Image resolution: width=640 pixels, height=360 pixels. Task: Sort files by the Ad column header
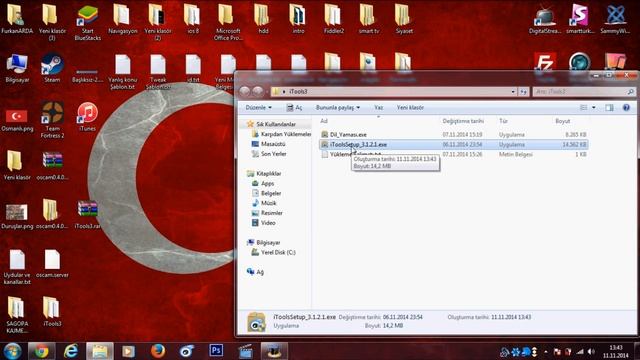pyautogui.click(x=324, y=121)
